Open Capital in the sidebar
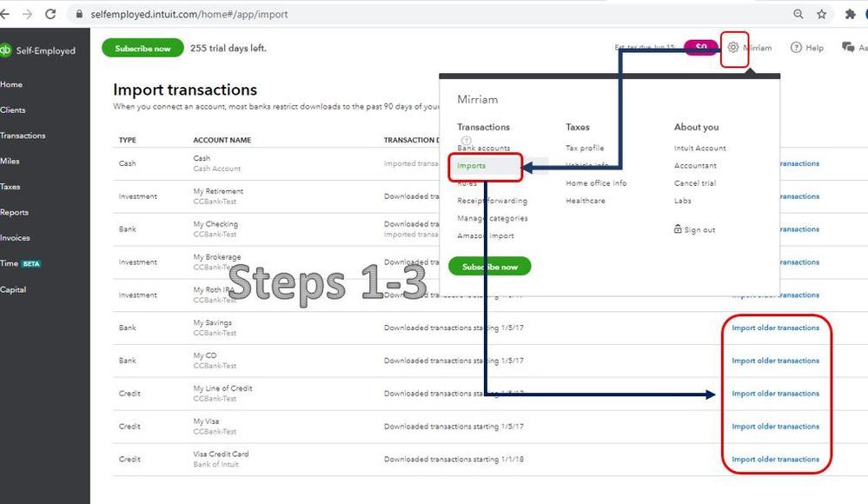 click(13, 289)
